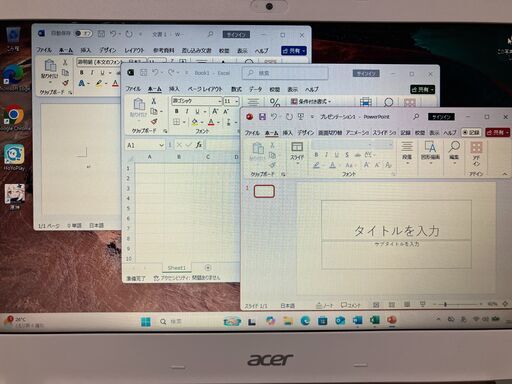Viewport: 512px width, 384px height.
Task: Click PowerPoint font color A swatch
Action: tap(332, 165)
